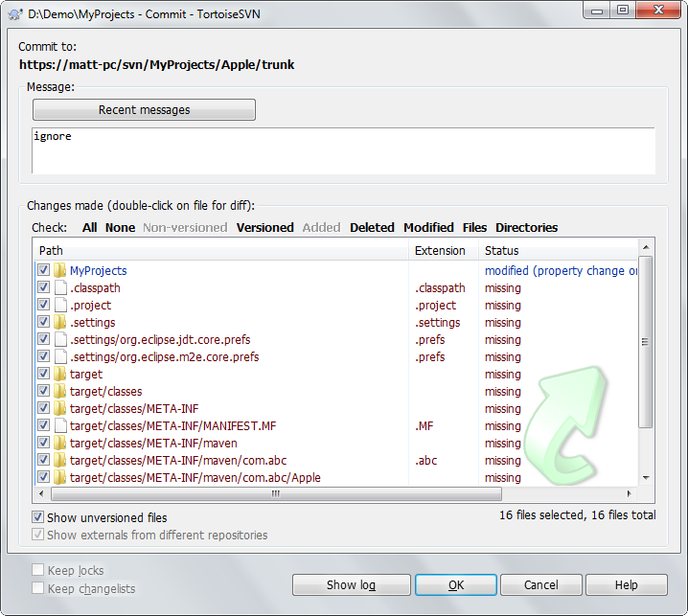688x616 pixels.
Task: Click in the commit message text box
Action: coord(343,150)
